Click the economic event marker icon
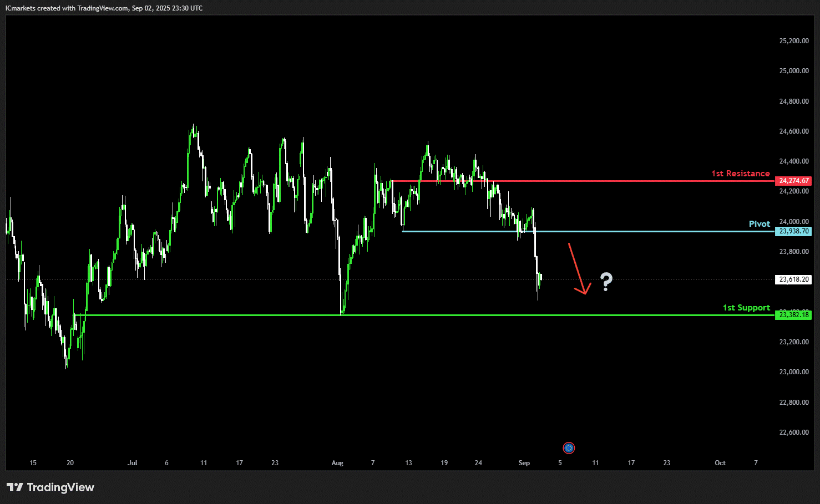 [x=569, y=448]
